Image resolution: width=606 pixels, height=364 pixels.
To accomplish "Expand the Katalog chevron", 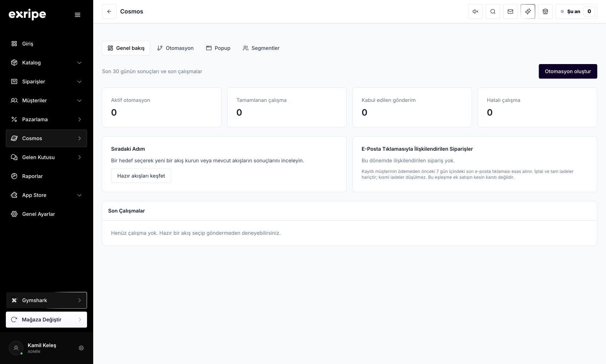I will point(79,63).
